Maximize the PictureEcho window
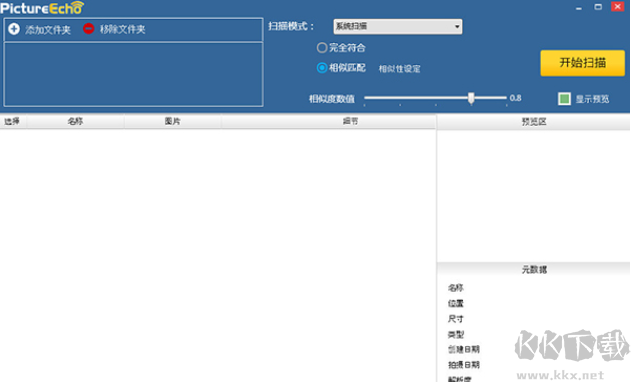This screenshot has height=382, width=631. coord(598,7)
